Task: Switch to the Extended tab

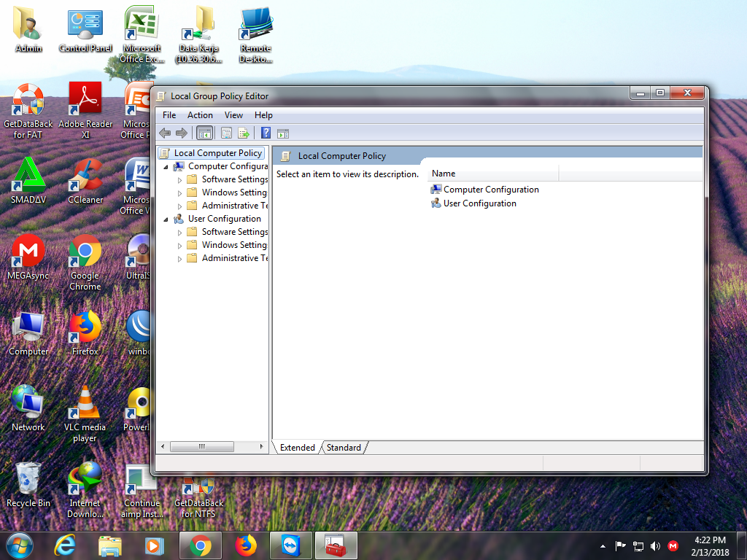Action: coord(296,448)
